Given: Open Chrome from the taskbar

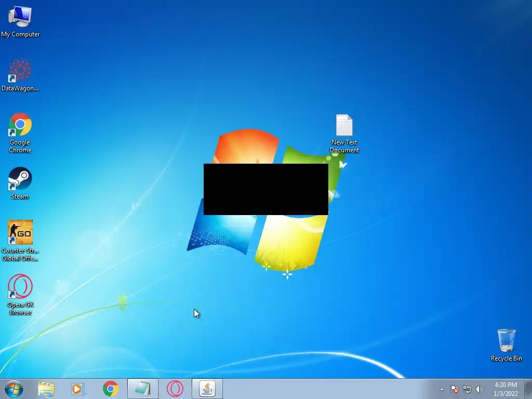Looking at the screenshot, I should click(110, 389).
